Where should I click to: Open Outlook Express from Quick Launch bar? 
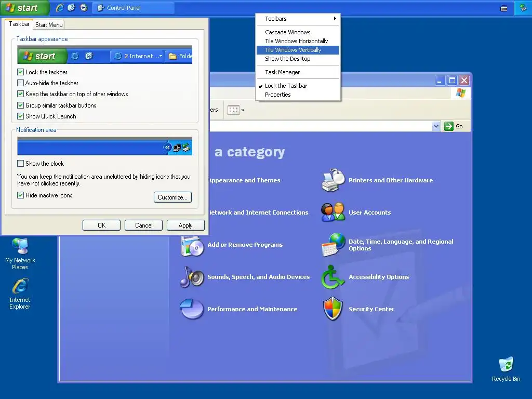(71, 7)
